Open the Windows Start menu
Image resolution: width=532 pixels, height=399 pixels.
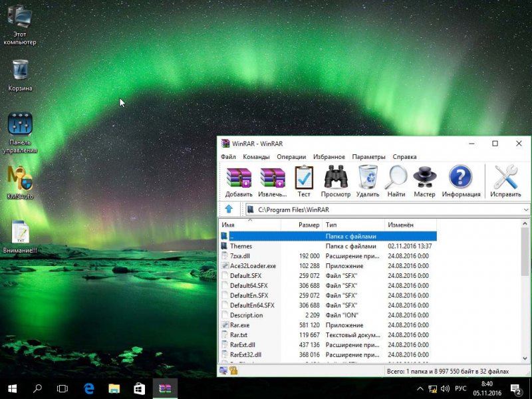12,389
